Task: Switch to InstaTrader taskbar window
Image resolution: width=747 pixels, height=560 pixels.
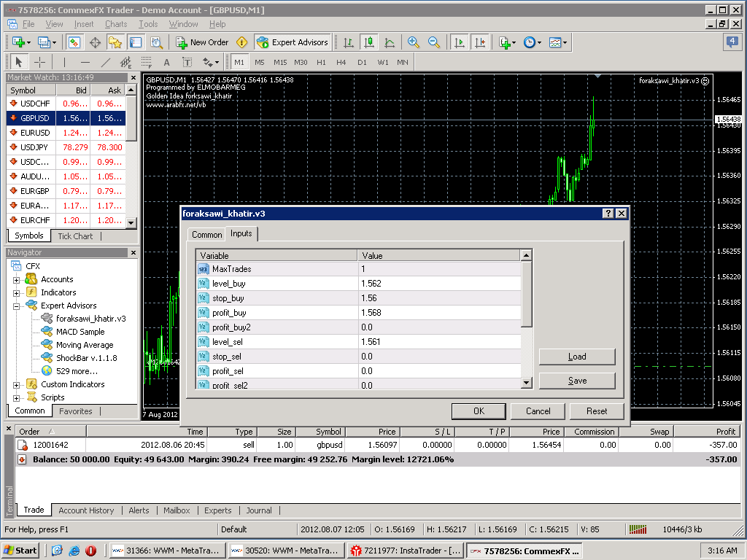Action: point(405,551)
